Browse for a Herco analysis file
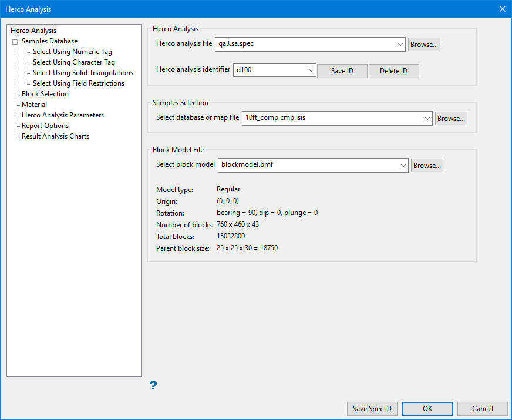 424,44
